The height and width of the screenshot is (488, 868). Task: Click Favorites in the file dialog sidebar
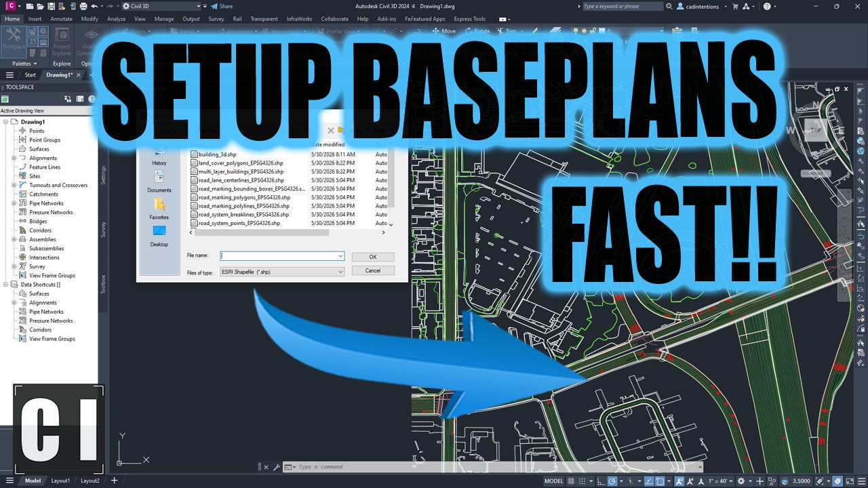pos(159,208)
